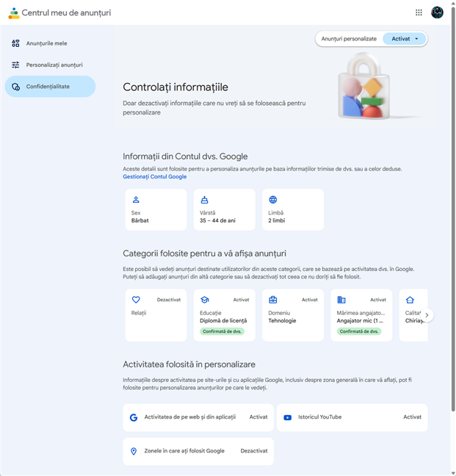
Task: Expand categories with the right arrow chevron
Action: point(427,315)
